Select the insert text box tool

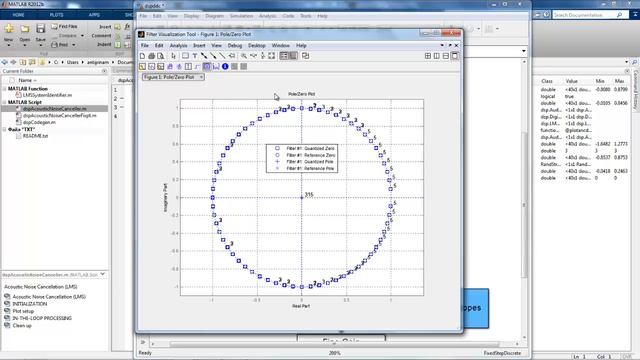[195, 56]
